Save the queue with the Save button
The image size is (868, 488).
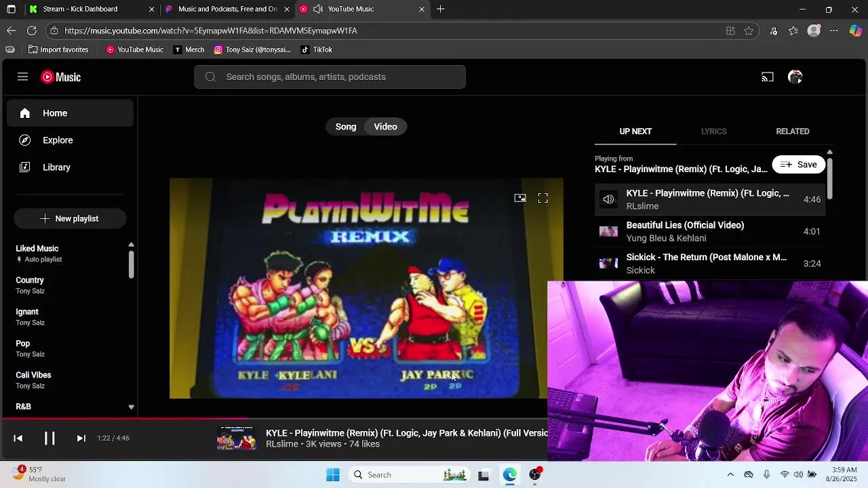click(x=799, y=165)
